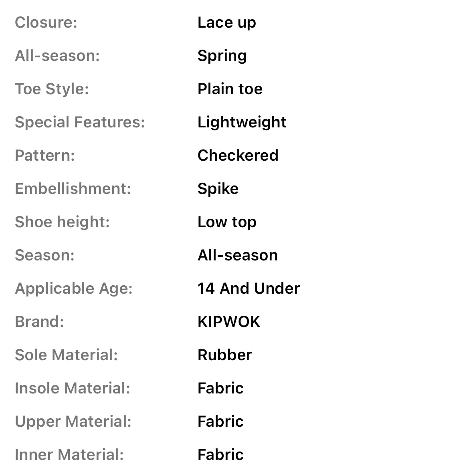
Task: Click the Low top value
Action: click(227, 222)
